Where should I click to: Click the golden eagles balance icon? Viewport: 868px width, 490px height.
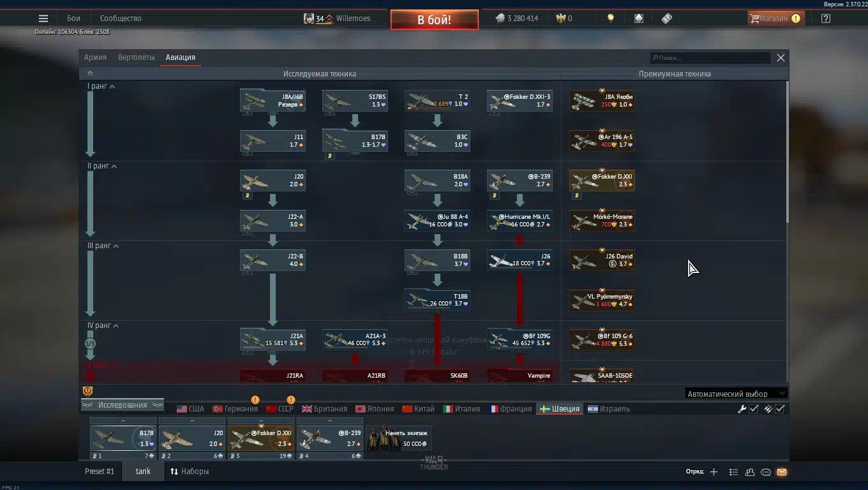pyautogui.click(x=561, y=19)
